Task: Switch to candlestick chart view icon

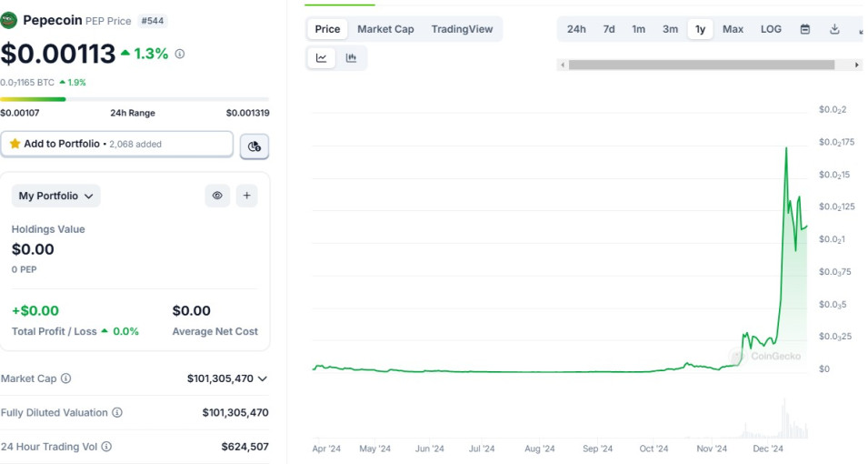Action: (351, 57)
